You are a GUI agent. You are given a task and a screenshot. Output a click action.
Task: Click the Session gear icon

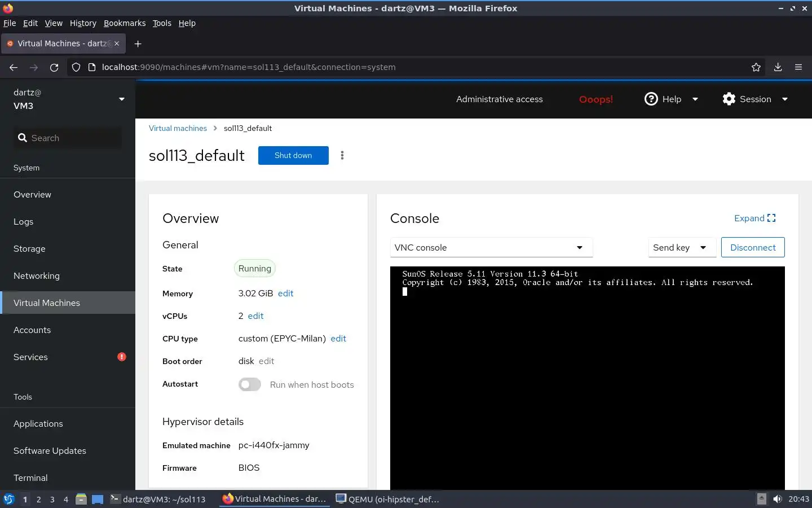[x=729, y=99]
